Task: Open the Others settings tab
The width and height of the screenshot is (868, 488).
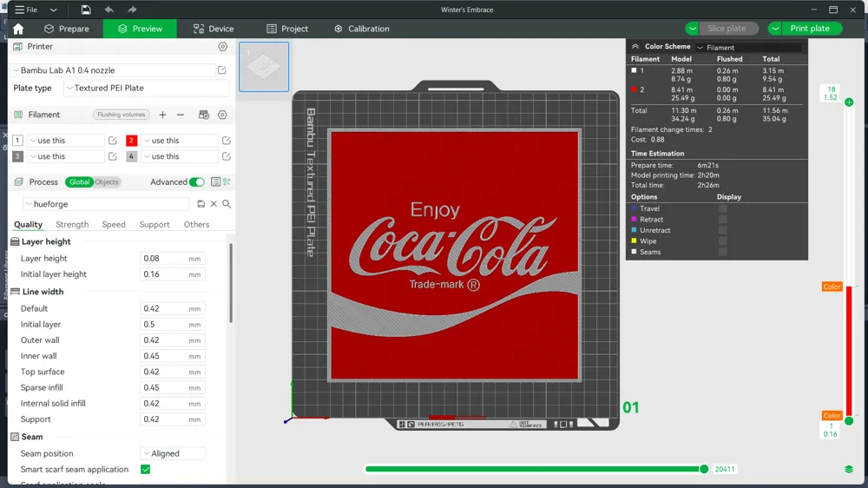Action: pyautogui.click(x=196, y=224)
